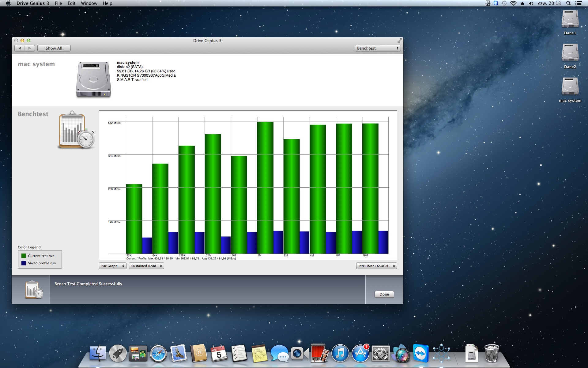Viewport: 588px width, 368px height.
Task: Click the Done button
Action: [384, 294]
